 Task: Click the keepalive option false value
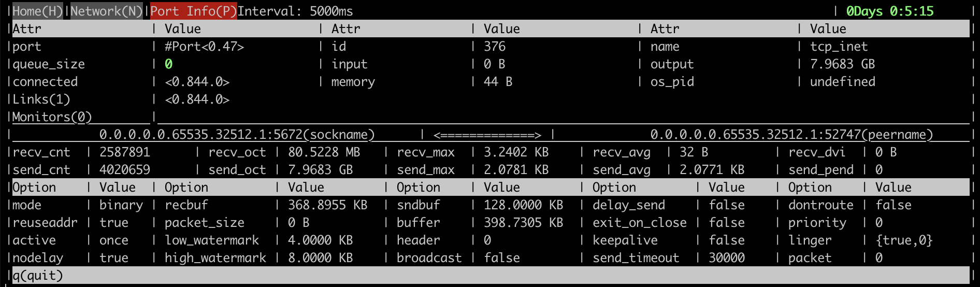point(727,240)
